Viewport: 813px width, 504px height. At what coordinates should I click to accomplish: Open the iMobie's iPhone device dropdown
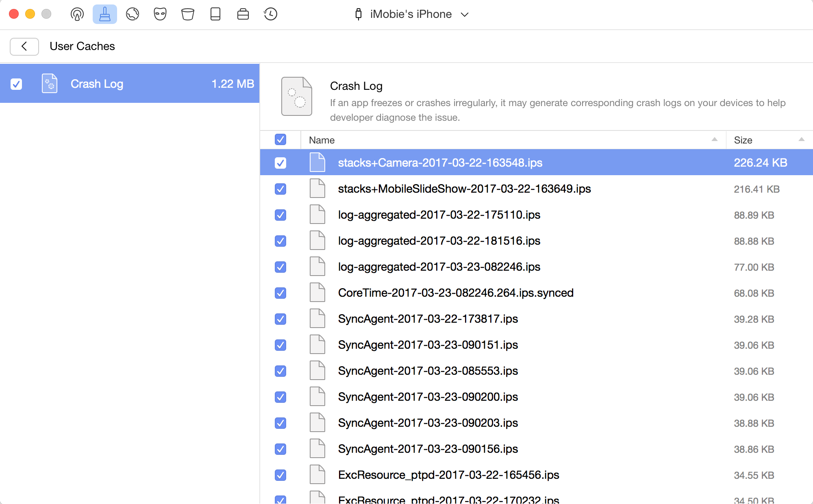click(x=411, y=14)
